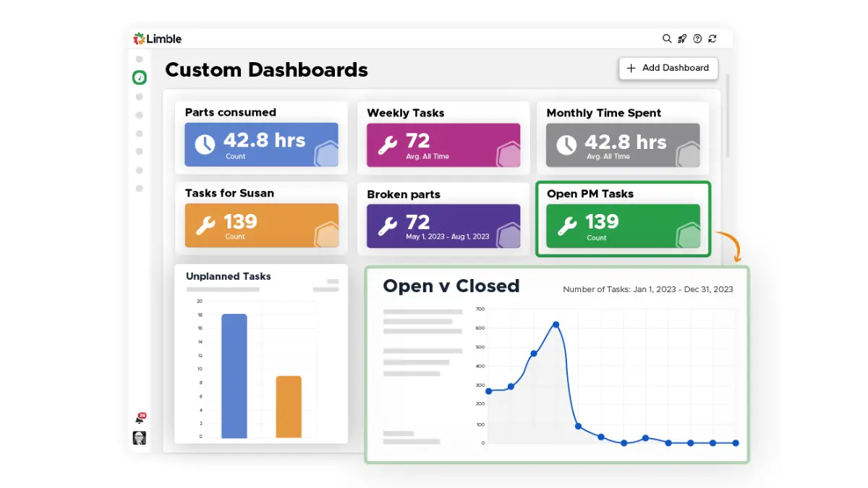Viewport: 868px width, 488px height.
Task: Select the green gauge icon in the sidebar
Action: 139,77
